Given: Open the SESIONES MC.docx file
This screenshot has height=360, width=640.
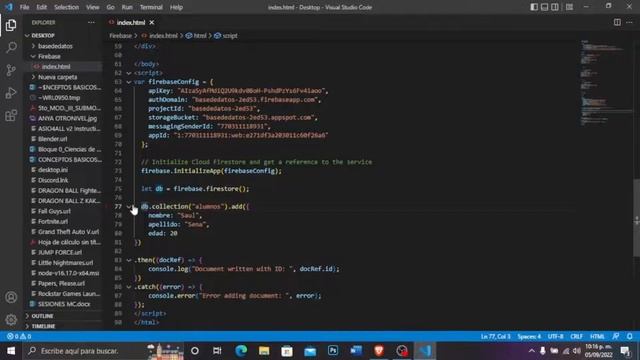Looking at the screenshot, I should 63,304.
